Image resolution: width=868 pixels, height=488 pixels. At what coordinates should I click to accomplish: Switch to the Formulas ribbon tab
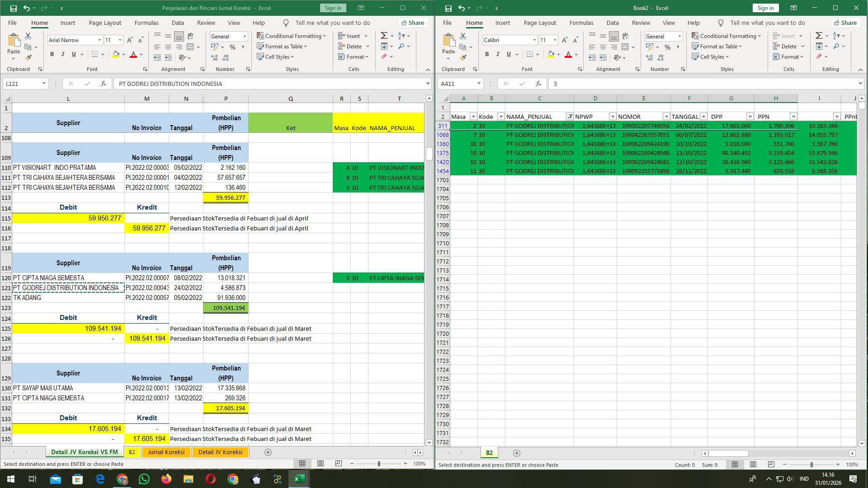(146, 23)
